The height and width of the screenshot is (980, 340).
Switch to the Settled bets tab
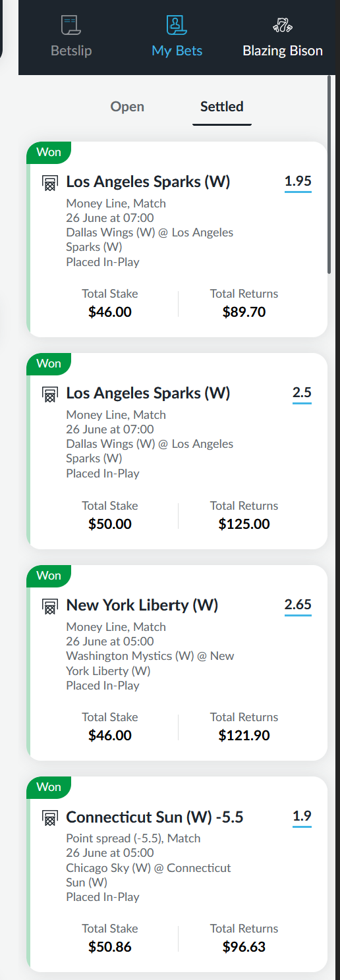(x=222, y=107)
